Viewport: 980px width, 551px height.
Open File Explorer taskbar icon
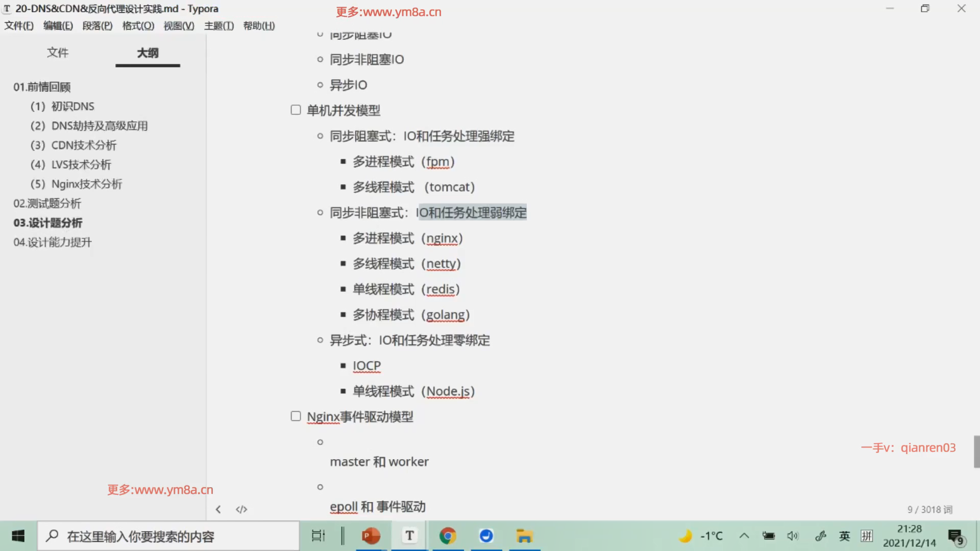524,536
